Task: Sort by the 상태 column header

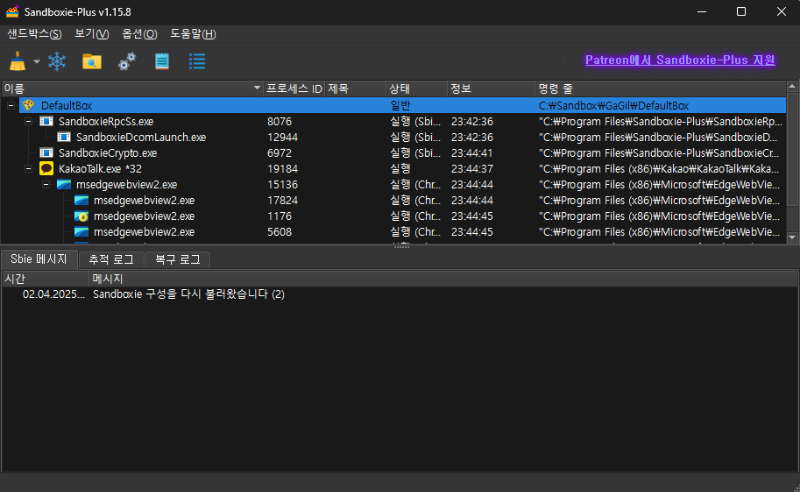Action: pyautogui.click(x=416, y=89)
